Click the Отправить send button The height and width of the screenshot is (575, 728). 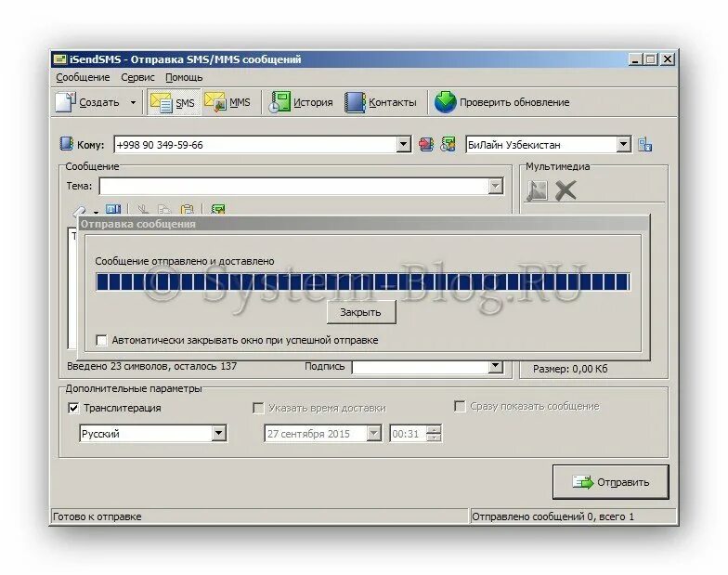coord(611,482)
